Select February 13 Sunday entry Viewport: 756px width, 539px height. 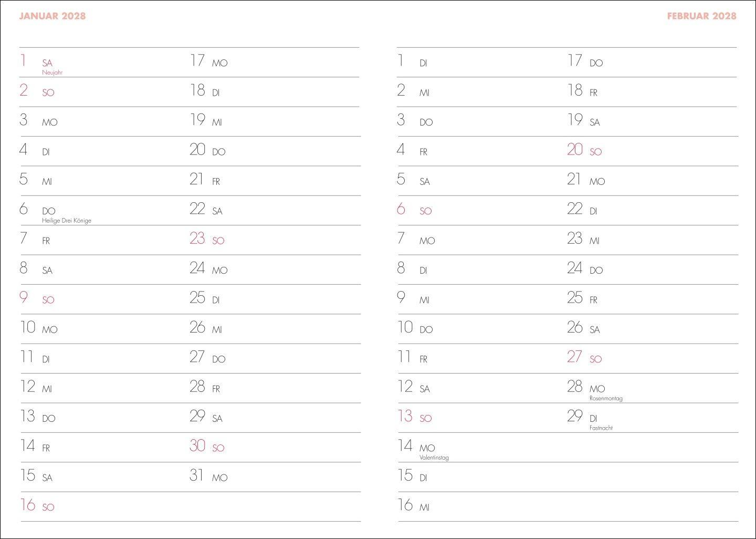(414, 417)
